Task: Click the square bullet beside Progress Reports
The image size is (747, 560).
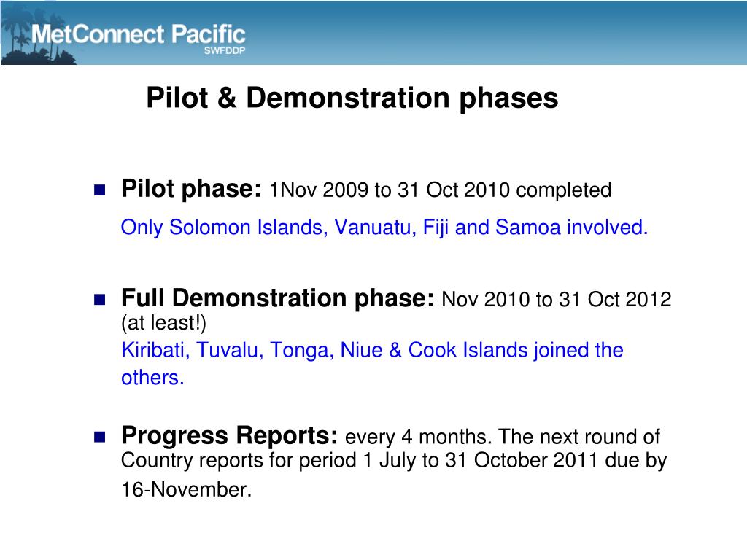Action: 99,437
